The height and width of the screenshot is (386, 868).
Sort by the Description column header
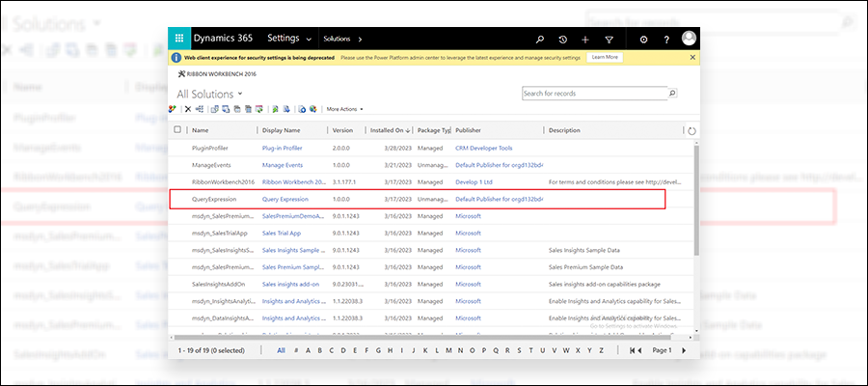click(564, 130)
